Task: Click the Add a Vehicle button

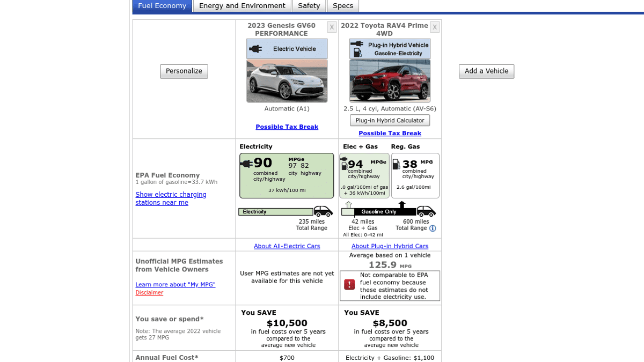Action: (486, 71)
